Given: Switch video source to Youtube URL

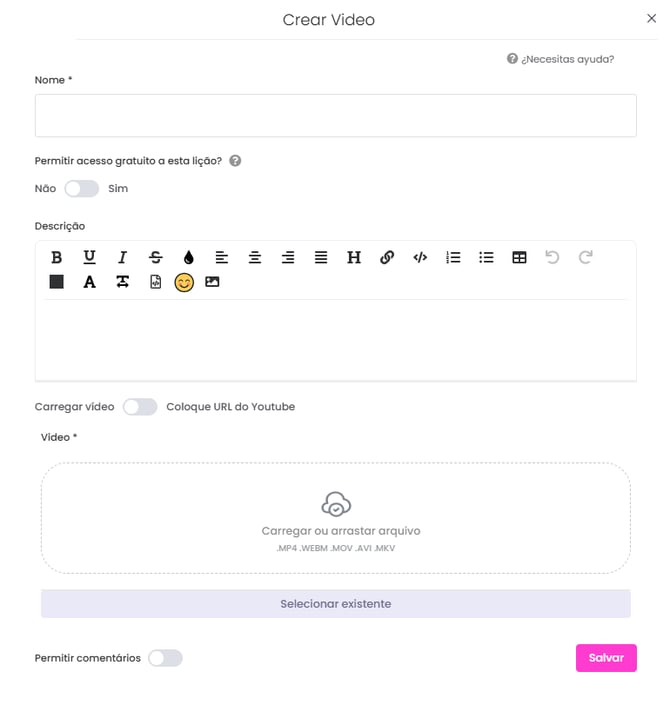Looking at the screenshot, I should coord(140,407).
